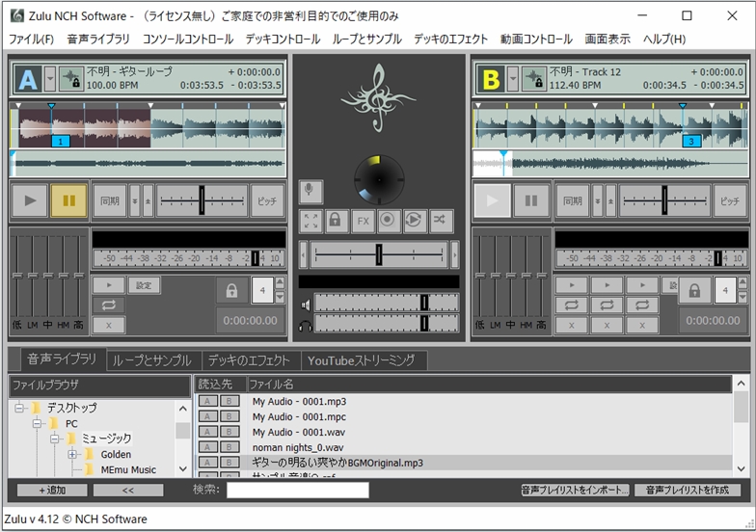
Task: Open デッキコントロール menu
Action: point(283,39)
